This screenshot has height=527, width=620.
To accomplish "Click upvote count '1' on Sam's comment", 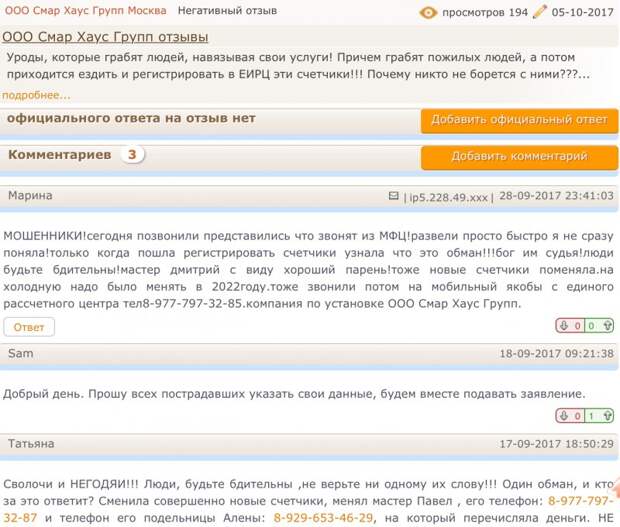I will (x=592, y=416).
